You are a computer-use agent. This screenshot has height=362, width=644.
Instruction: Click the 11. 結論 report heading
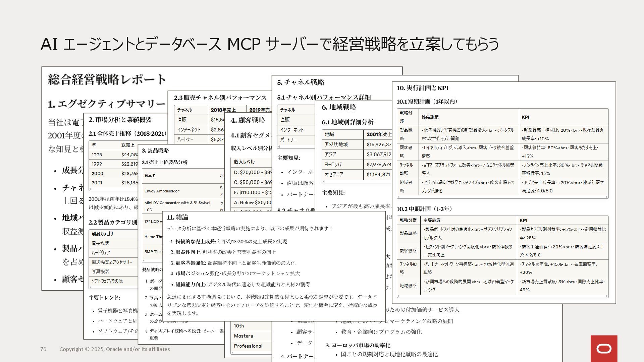[x=177, y=217]
